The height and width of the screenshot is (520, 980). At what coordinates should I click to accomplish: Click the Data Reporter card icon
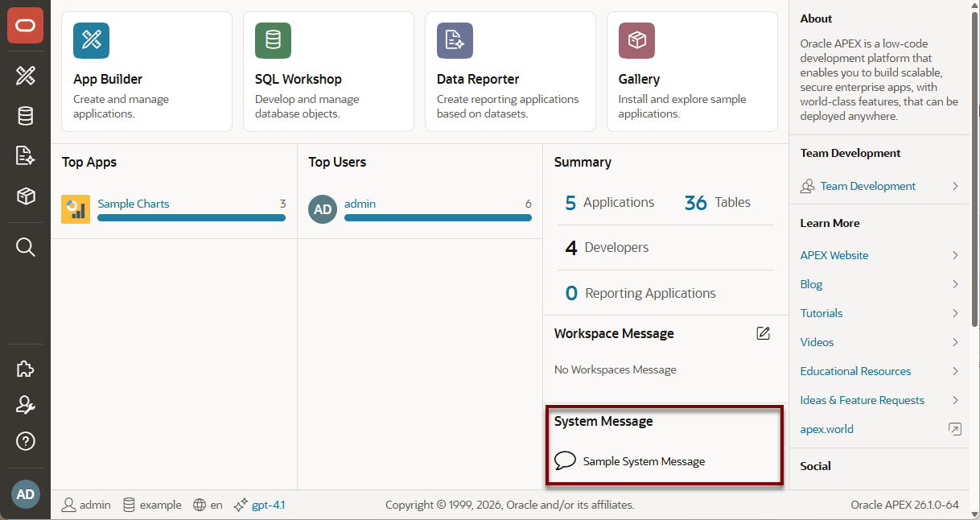pos(455,40)
